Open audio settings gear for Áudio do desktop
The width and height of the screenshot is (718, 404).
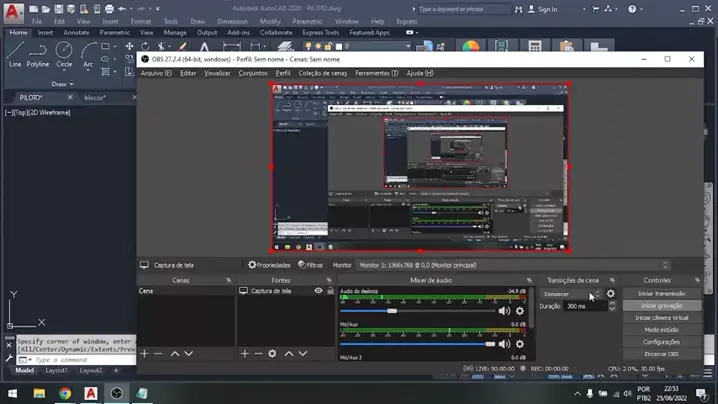pyautogui.click(x=519, y=311)
